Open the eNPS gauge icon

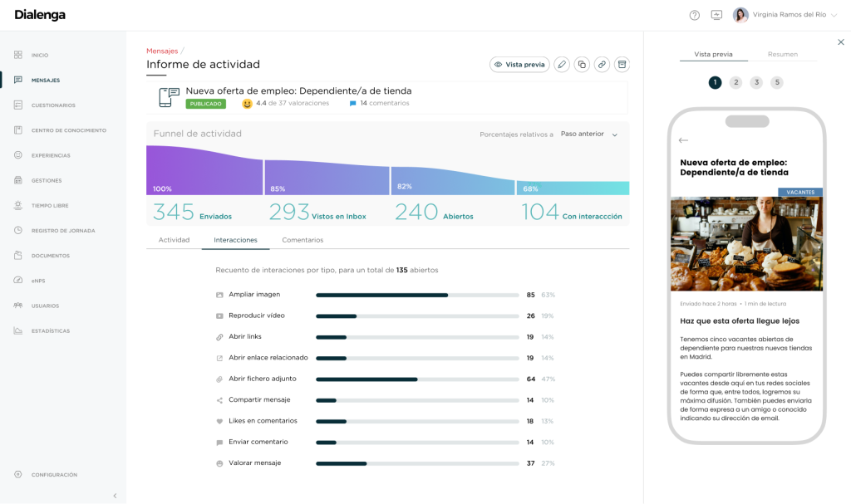(18, 281)
